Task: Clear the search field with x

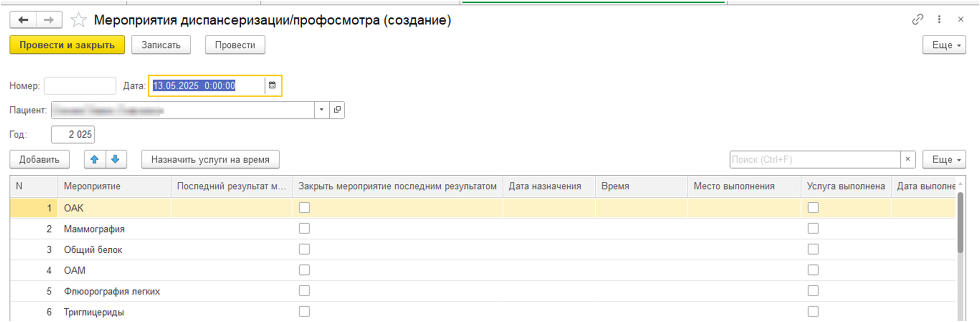Action: [908, 160]
